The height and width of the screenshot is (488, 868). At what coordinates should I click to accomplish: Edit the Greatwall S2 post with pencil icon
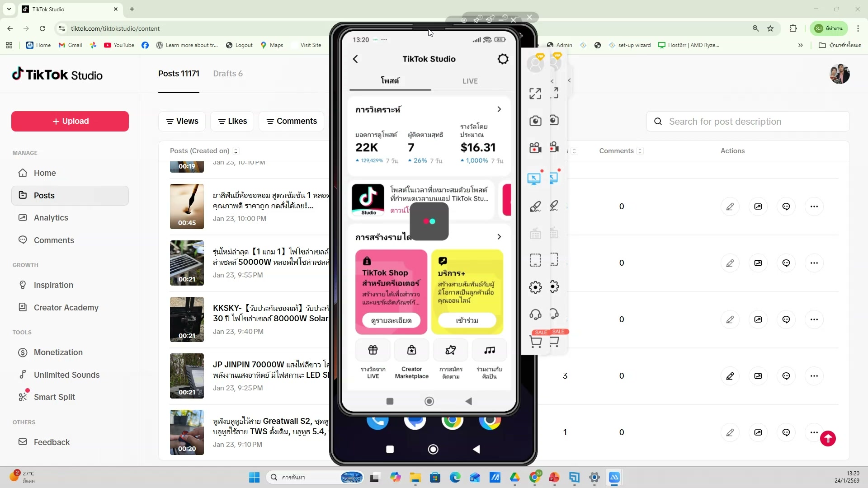tap(731, 432)
